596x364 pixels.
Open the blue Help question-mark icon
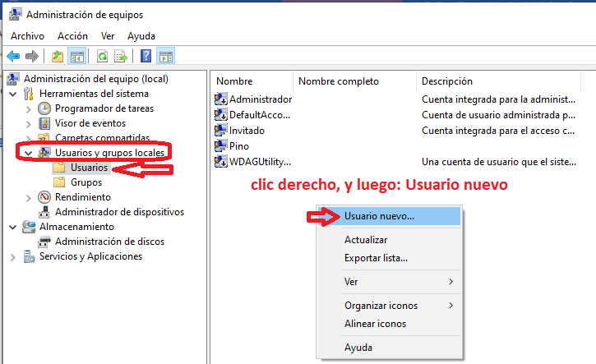[146, 56]
